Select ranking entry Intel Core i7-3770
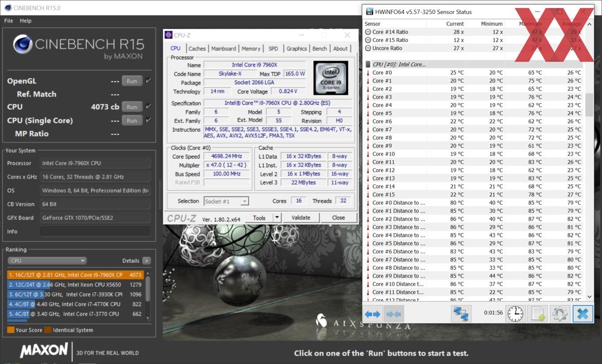Image resolution: width=602 pixels, height=364 pixels. coord(75,314)
